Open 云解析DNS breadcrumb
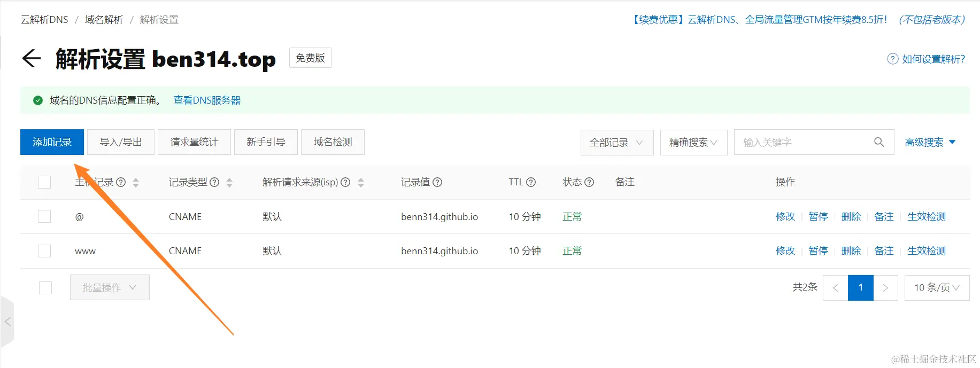This screenshot has height=368, width=980. [44, 20]
